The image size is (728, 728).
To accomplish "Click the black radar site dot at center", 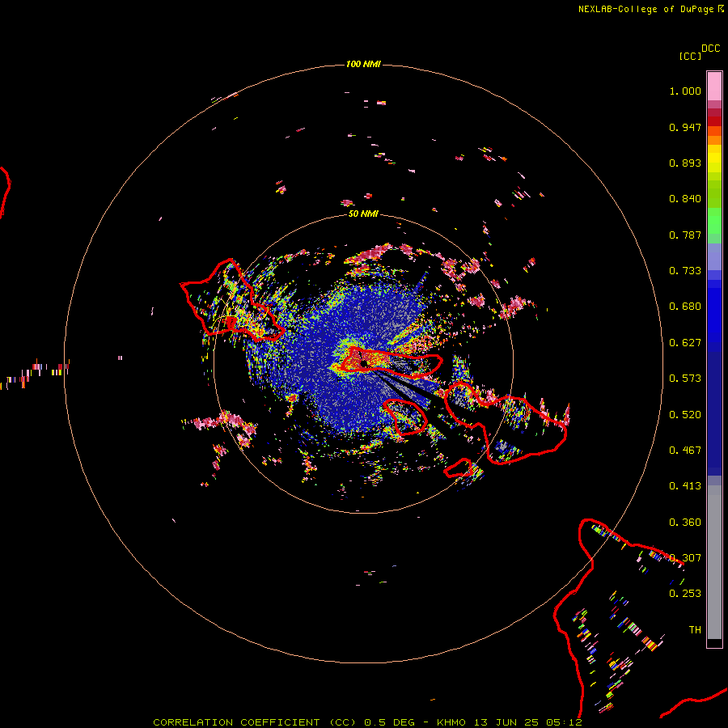I will click(x=364, y=363).
